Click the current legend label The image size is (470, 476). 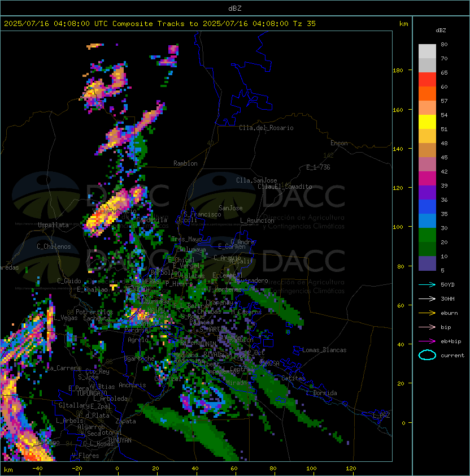tap(452, 356)
